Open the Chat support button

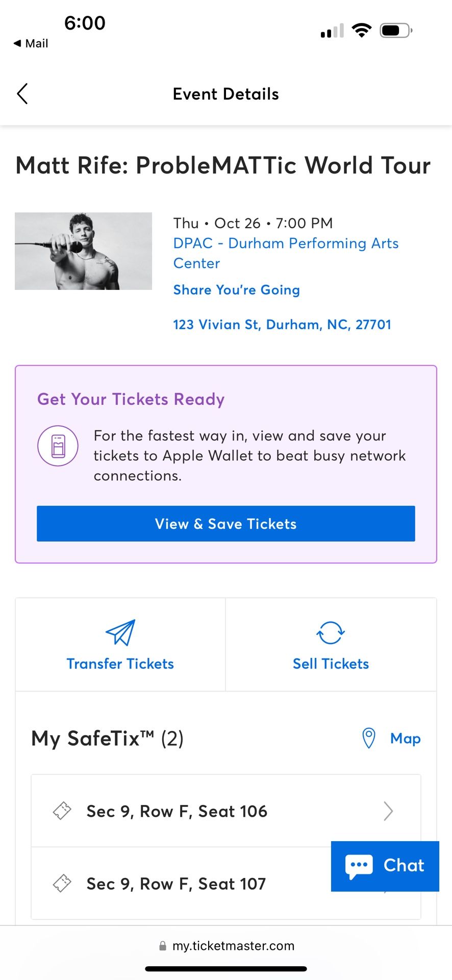click(x=385, y=866)
